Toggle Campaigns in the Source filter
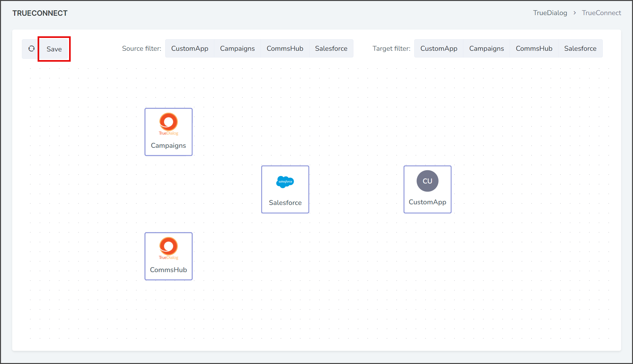The image size is (633, 364). click(237, 49)
